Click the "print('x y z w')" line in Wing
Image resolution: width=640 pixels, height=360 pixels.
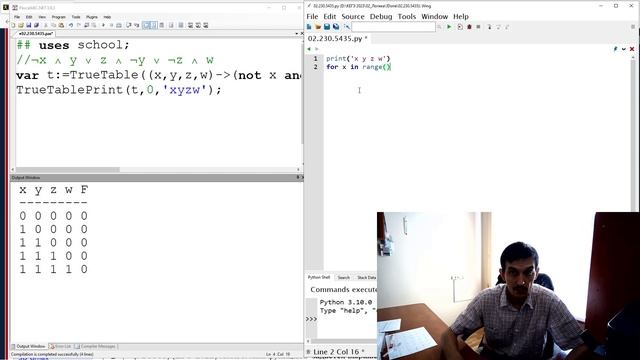tap(358, 59)
